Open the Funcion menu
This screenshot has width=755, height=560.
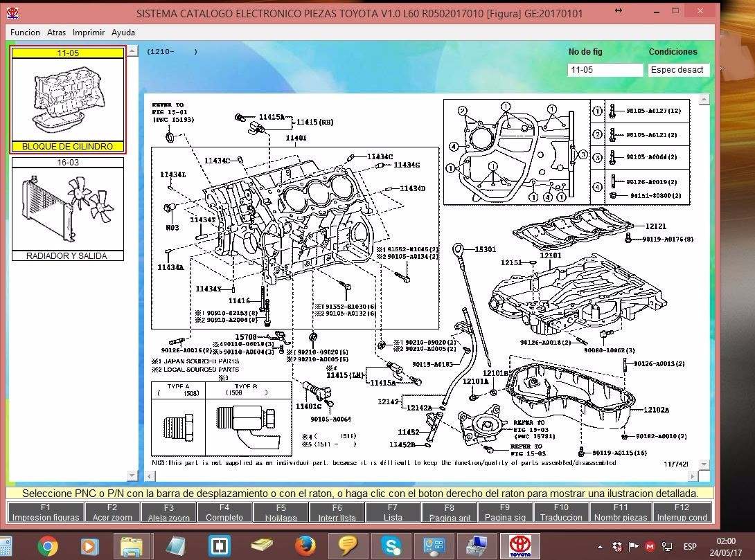tap(25, 33)
